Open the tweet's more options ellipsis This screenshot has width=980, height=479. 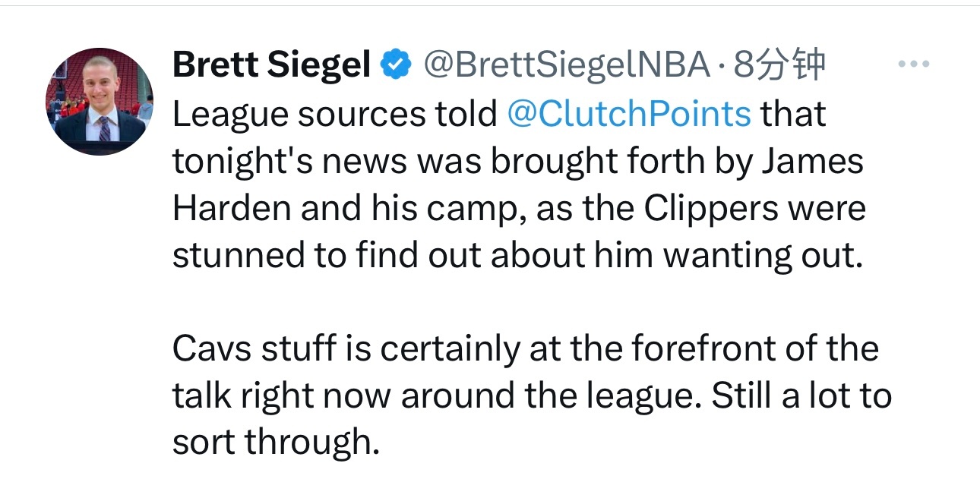pyautogui.click(x=914, y=65)
